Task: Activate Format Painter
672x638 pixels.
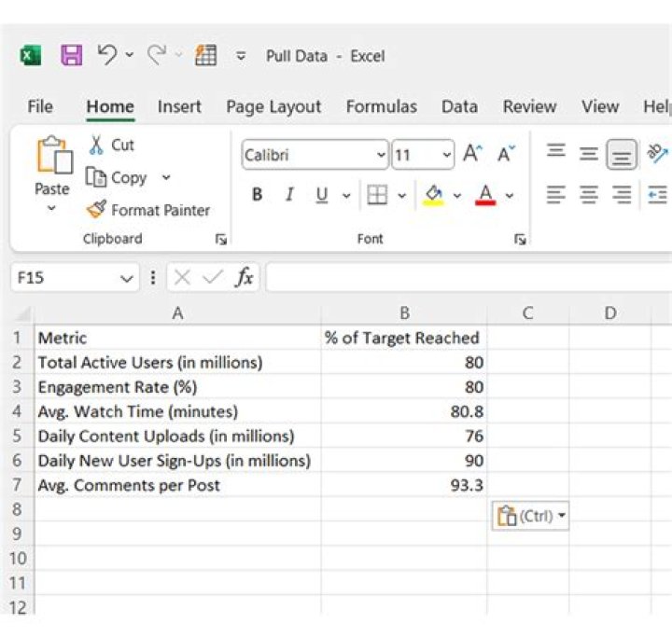Action: coord(148,210)
